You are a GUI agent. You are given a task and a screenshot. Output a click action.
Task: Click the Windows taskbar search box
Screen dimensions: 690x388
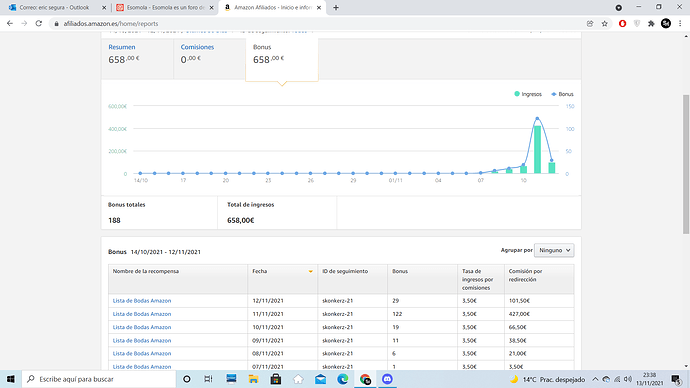point(99,379)
